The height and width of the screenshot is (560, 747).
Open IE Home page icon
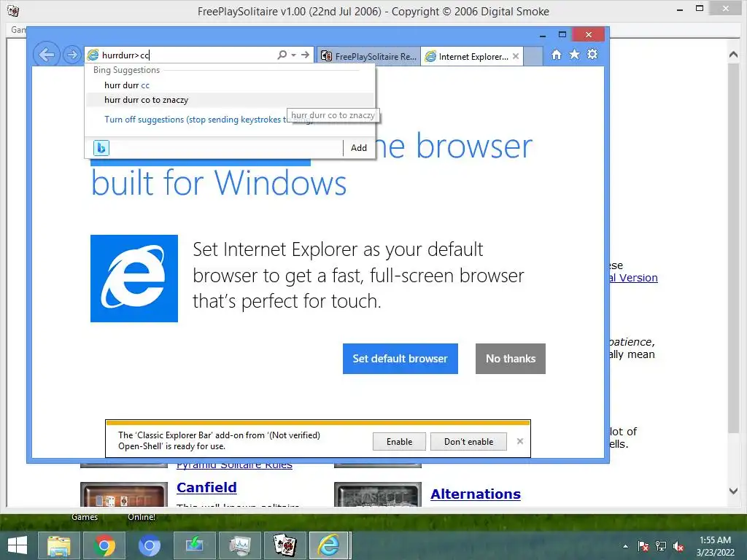[556, 54]
